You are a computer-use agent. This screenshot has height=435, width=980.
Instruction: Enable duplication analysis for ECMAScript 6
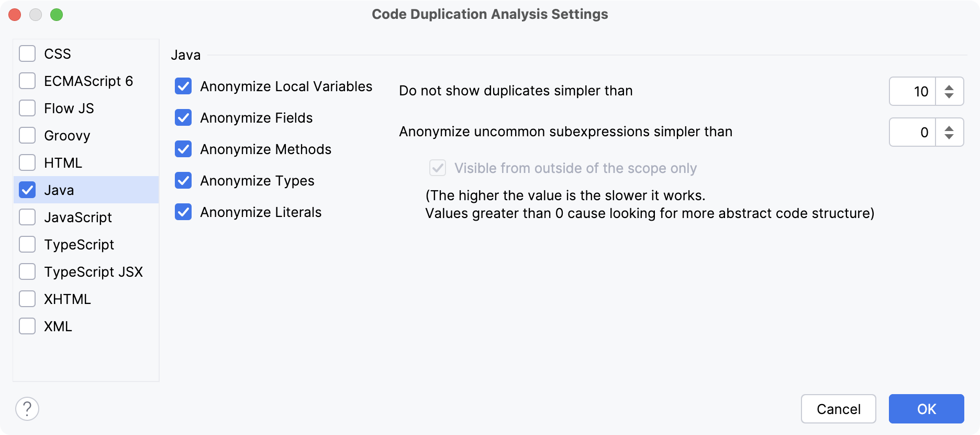point(27,81)
